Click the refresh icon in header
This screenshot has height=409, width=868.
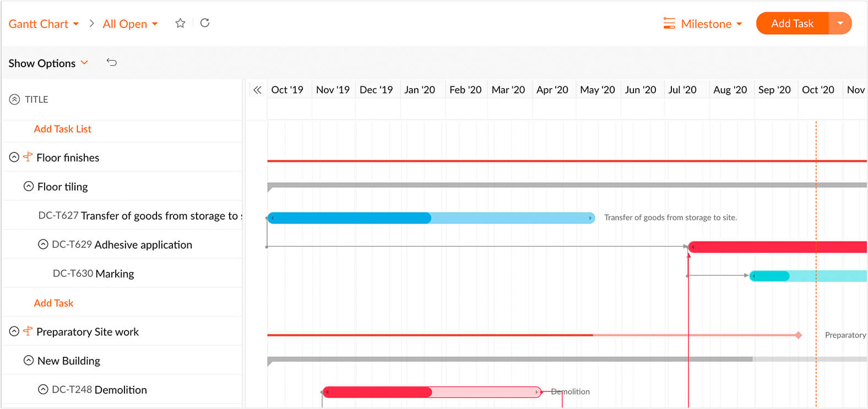point(205,23)
